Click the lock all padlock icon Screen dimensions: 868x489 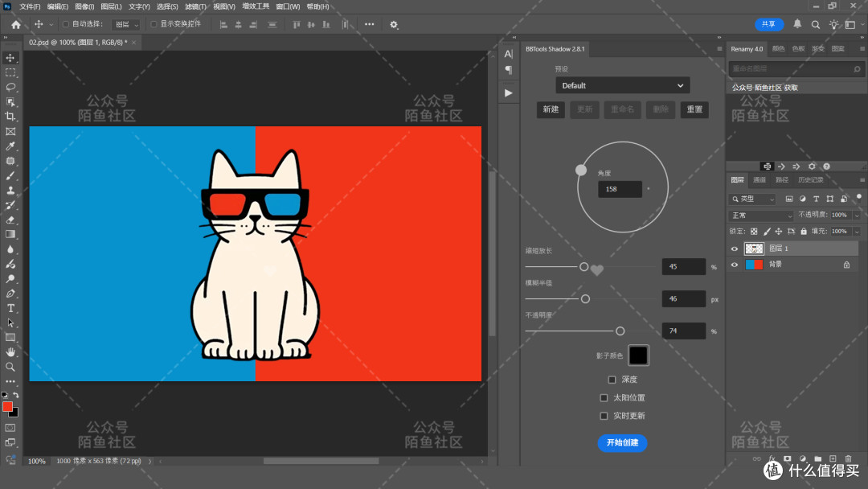click(x=803, y=232)
